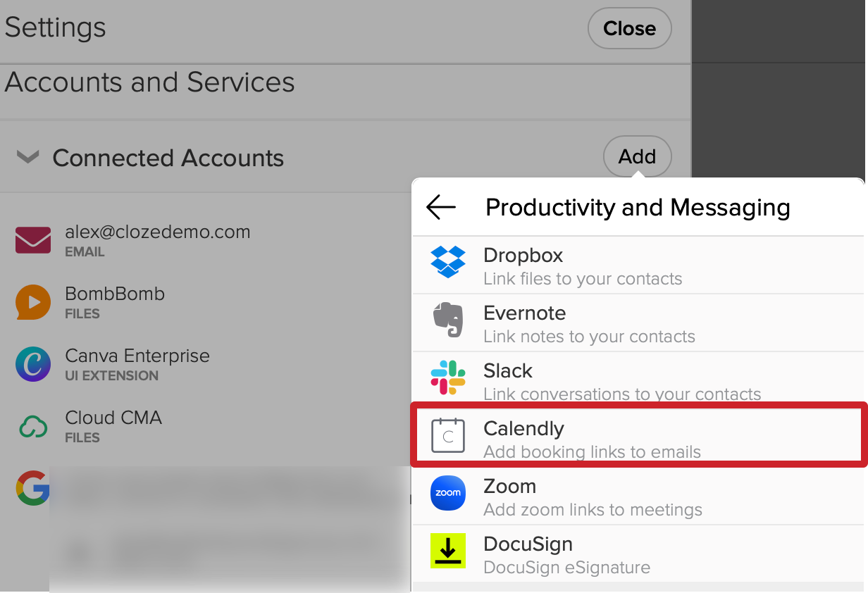Click the Add button
868x593 pixels.
(x=637, y=156)
